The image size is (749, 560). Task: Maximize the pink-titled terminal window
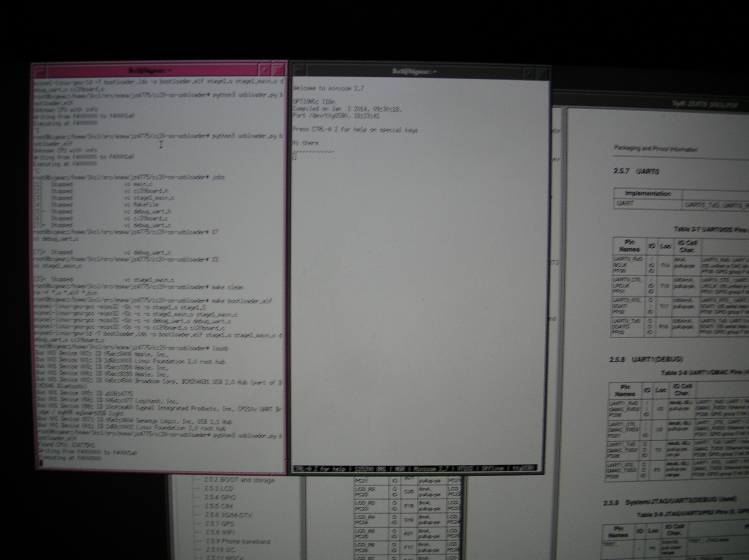click(x=278, y=70)
